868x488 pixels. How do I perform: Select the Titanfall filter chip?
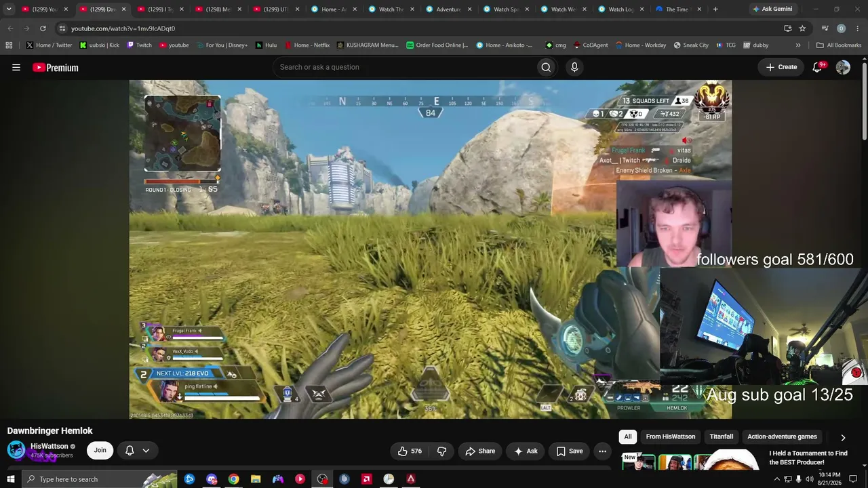tap(722, 436)
